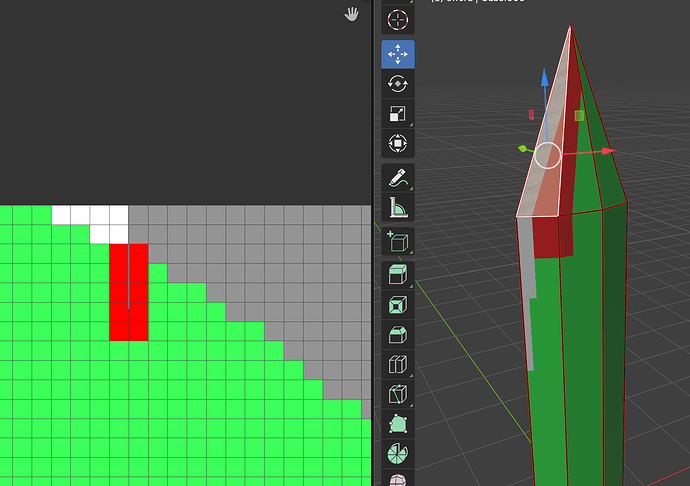Click the blue Z-axis gizmo arrow

click(545, 77)
